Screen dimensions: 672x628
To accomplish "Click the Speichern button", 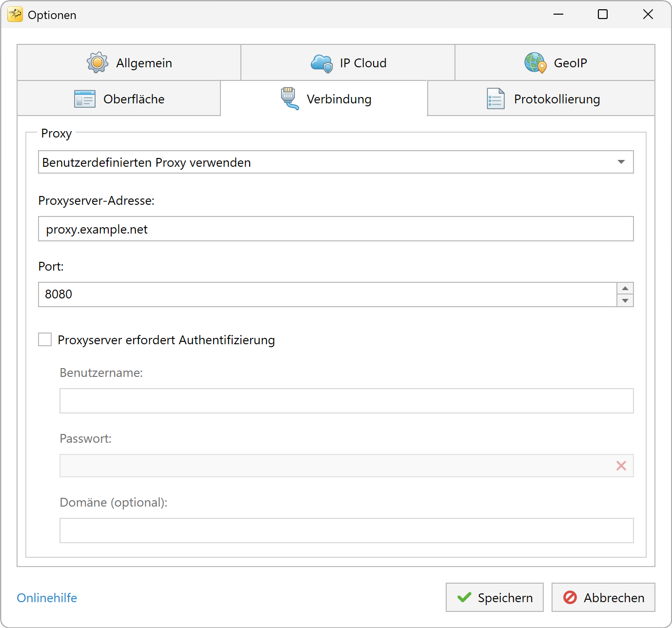I will coord(494,597).
